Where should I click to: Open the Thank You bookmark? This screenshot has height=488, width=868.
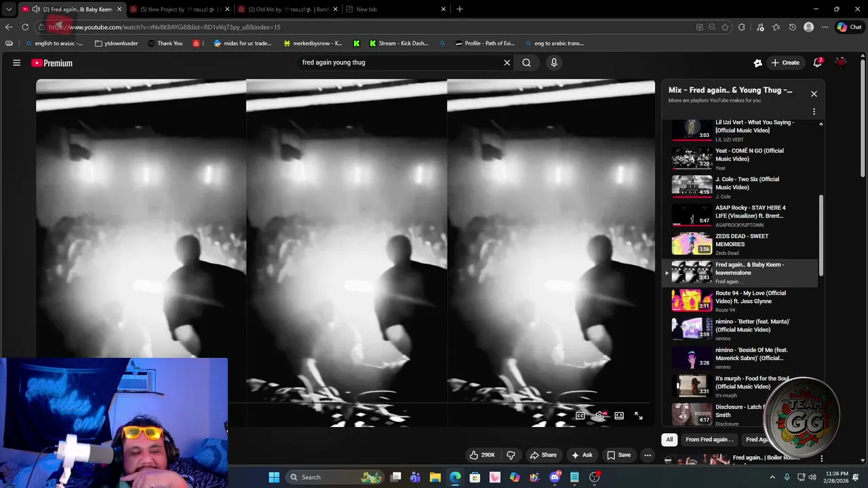165,43
